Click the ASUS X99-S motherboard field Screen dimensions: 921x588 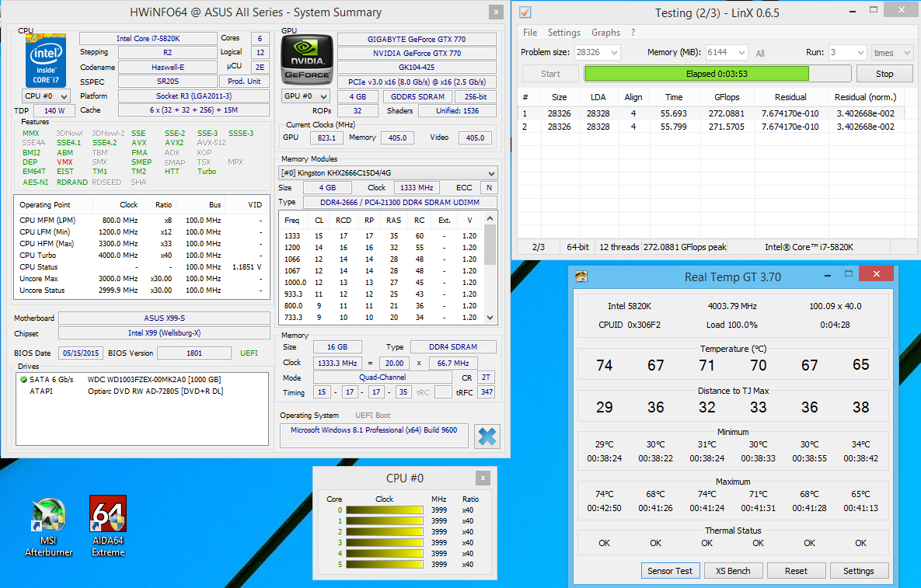[165, 318]
